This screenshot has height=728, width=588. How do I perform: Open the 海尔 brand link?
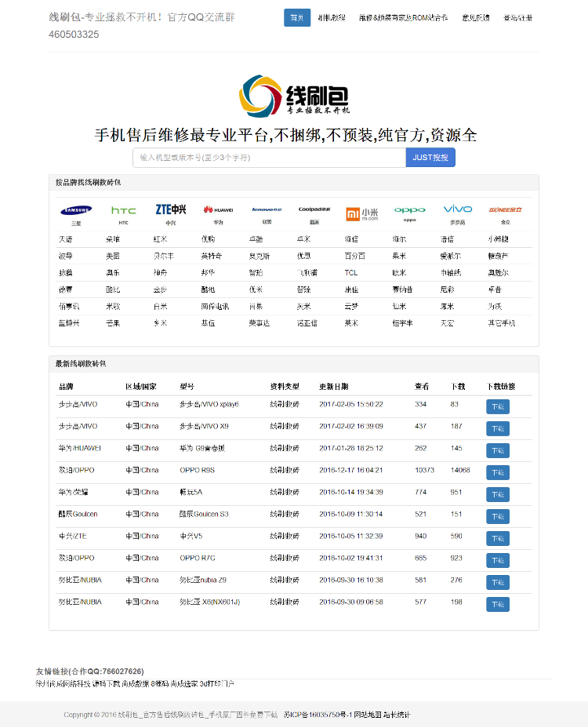(399, 239)
